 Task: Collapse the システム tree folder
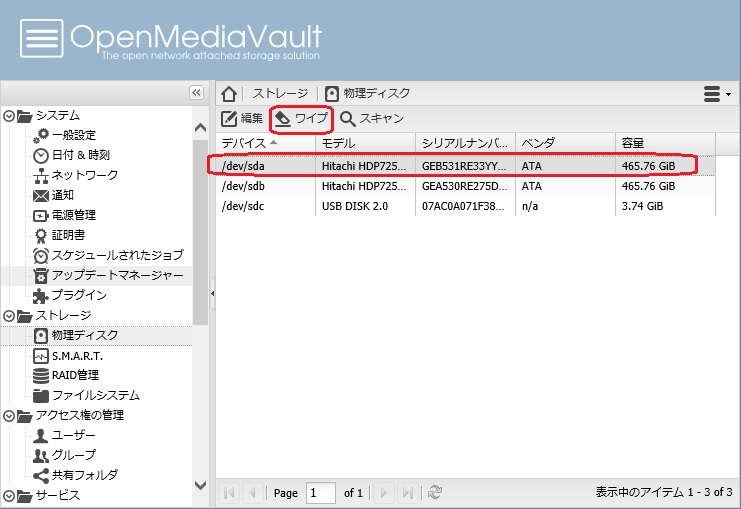9,116
